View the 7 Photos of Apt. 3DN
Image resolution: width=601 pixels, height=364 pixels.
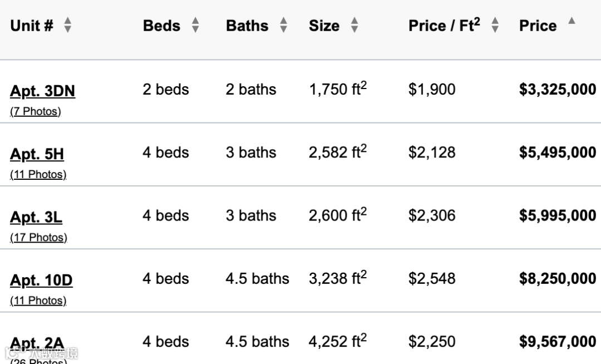tap(36, 111)
